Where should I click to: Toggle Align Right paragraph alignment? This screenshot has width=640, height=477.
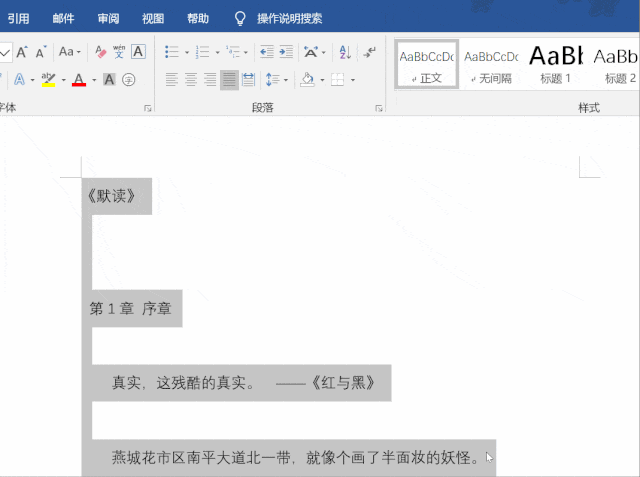click(210, 80)
